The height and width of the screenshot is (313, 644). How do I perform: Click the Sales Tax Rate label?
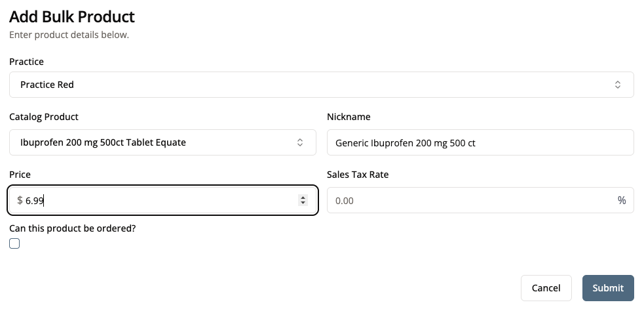[x=358, y=175]
